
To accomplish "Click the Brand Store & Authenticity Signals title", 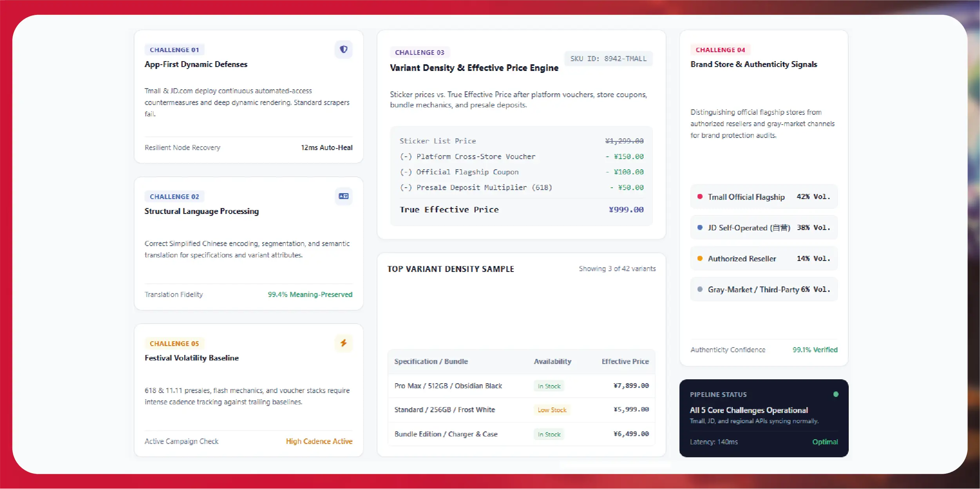I will tap(754, 64).
